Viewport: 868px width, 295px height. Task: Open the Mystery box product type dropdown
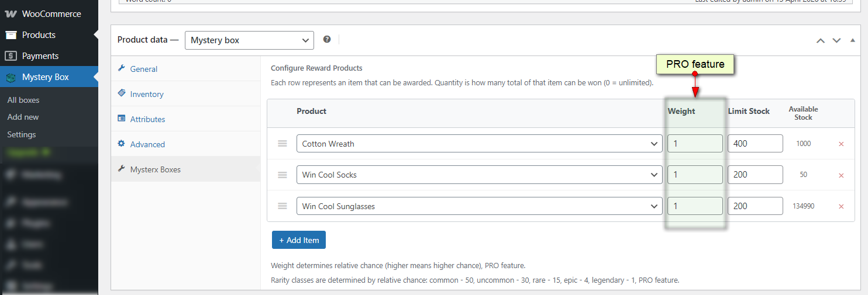tap(249, 40)
